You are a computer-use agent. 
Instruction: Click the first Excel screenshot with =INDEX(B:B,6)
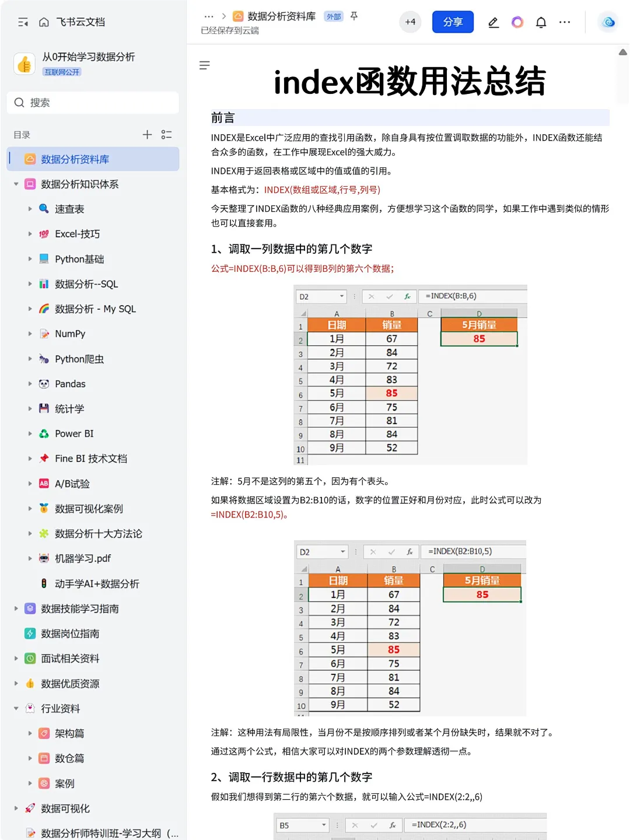[x=410, y=375]
